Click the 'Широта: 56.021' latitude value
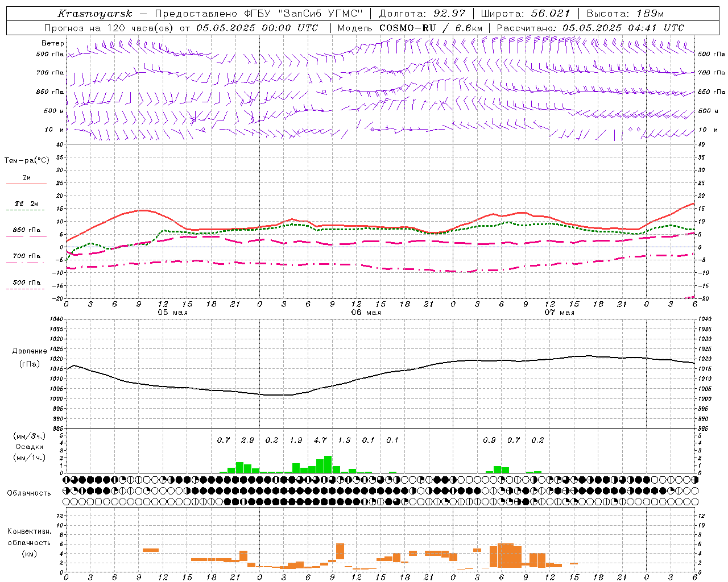The width and height of the screenshot is (728, 582). click(525, 14)
